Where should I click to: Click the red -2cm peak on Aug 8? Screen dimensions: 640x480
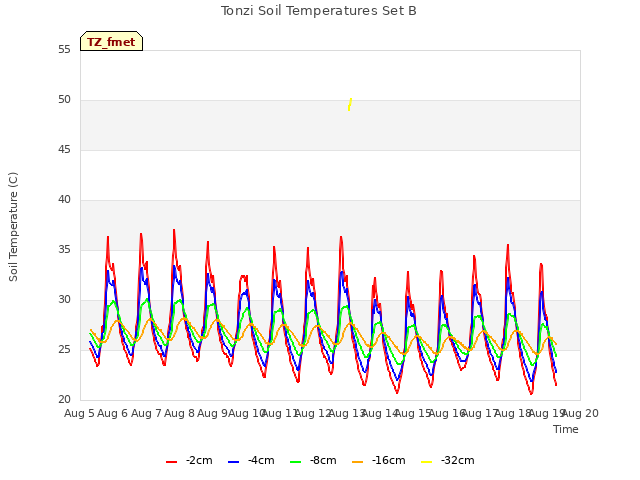174,230
